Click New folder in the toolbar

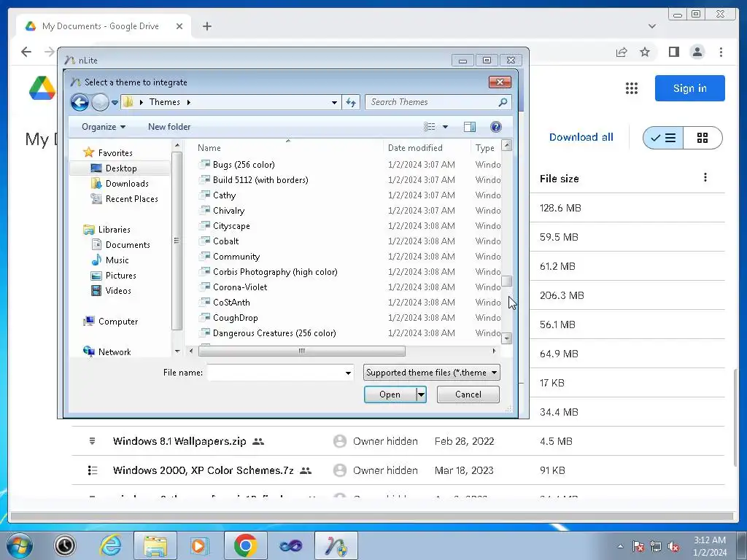pos(169,127)
